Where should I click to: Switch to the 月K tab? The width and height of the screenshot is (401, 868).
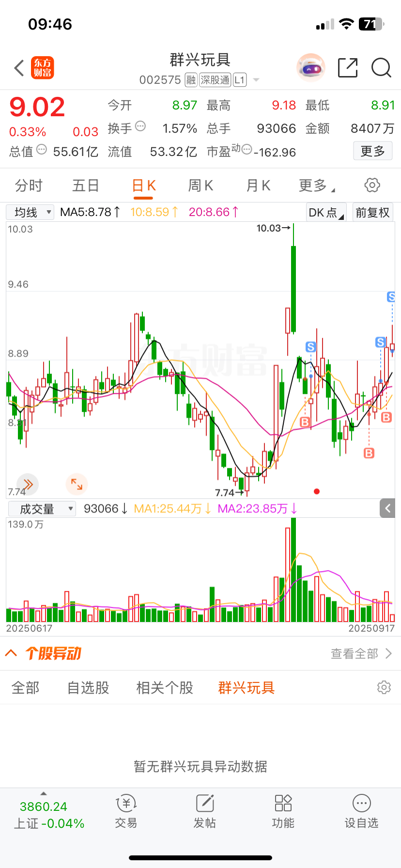[x=258, y=186]
